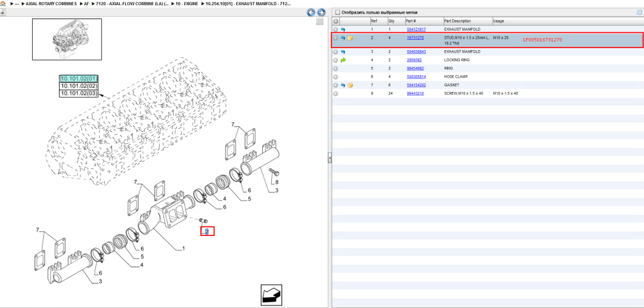
Task: Click the round icon in the LOCKING RING row
Action: point(336,60)
